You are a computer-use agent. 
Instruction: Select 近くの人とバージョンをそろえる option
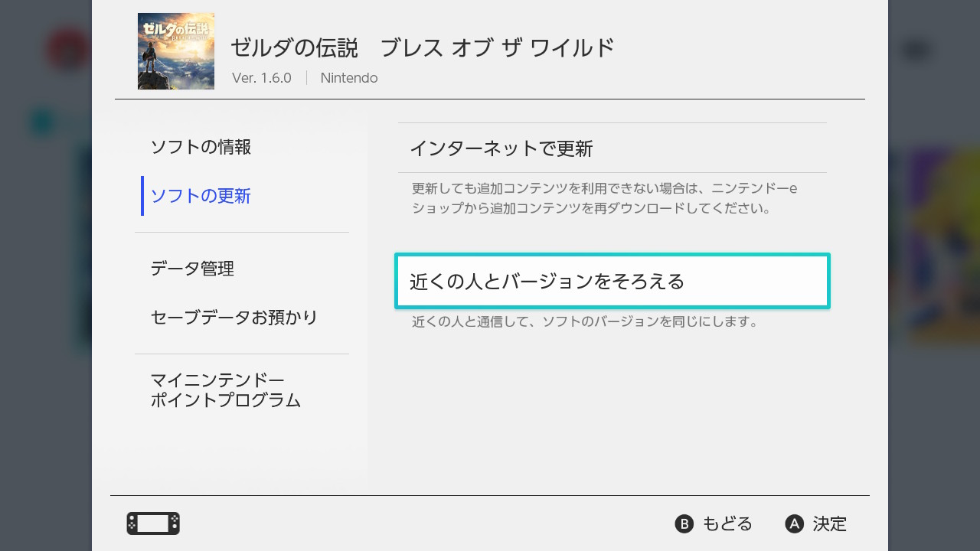tap(612, 281)
